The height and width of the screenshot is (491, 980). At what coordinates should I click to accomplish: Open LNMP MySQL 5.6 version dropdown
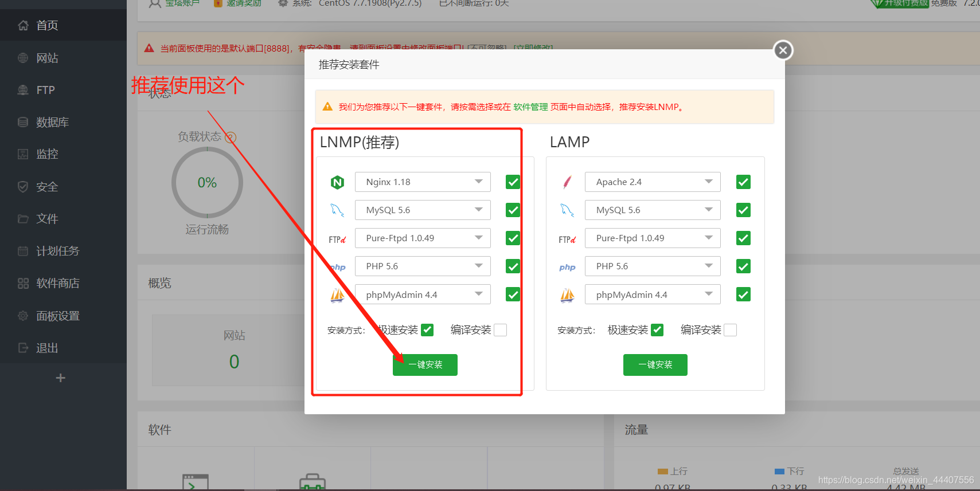coord(423,210)
